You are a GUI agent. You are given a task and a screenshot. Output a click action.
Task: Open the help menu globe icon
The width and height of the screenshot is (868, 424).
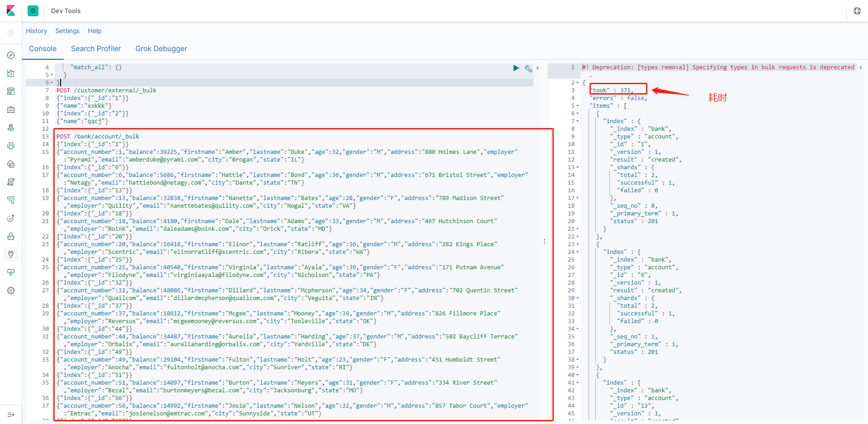[857, 11]
